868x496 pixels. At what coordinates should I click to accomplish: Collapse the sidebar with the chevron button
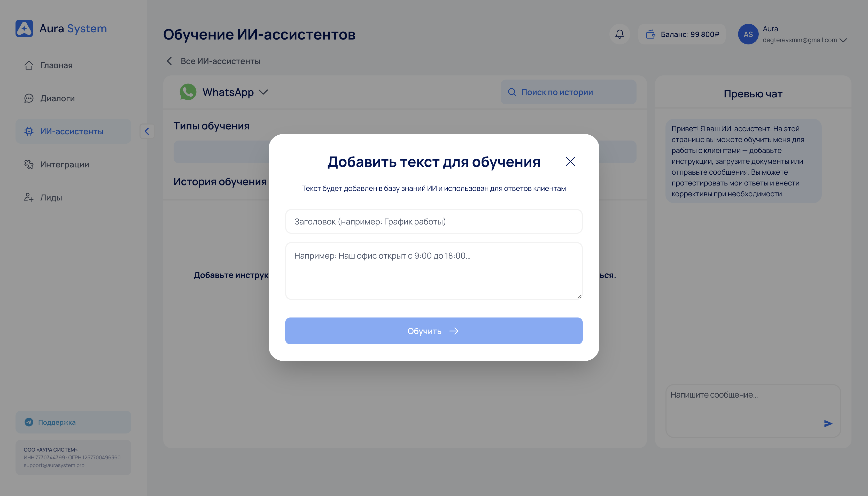pyautogui.click(x=147, y=131)
